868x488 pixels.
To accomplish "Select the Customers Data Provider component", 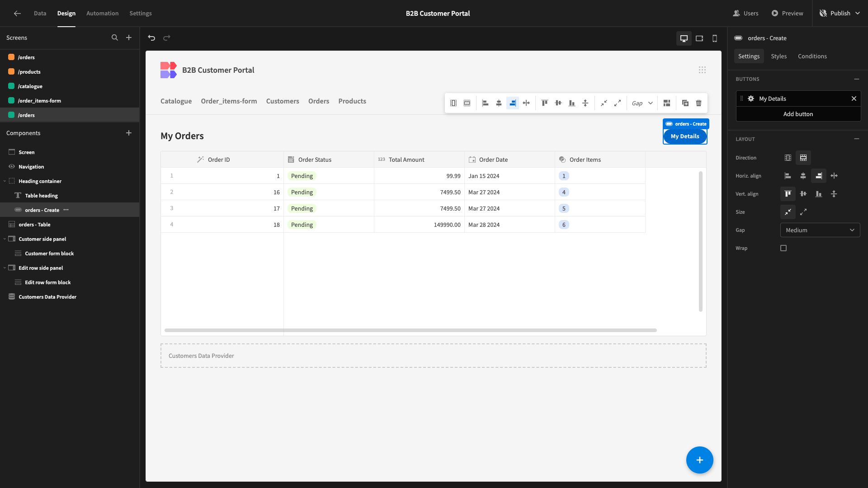I will coord(70,297).
